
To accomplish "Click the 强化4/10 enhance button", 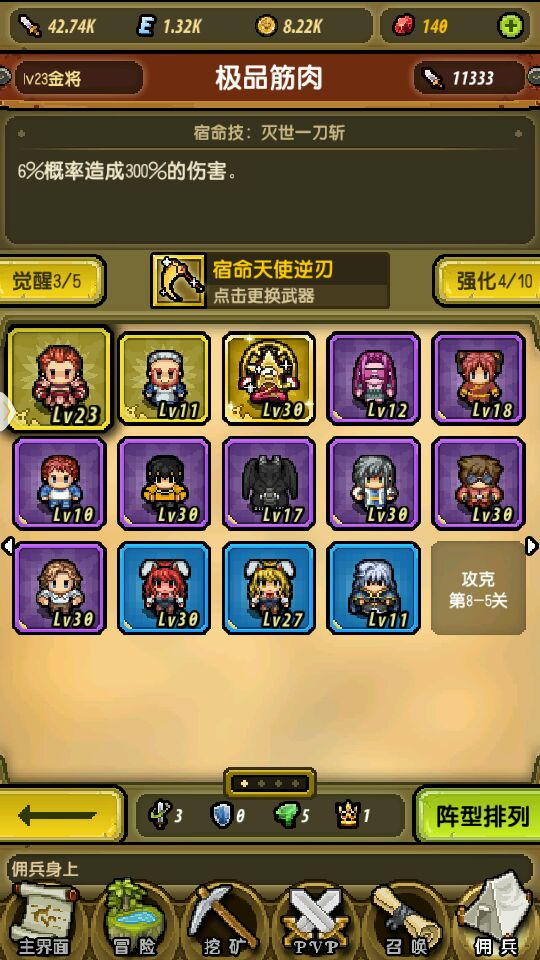I will tap(487, 281).
